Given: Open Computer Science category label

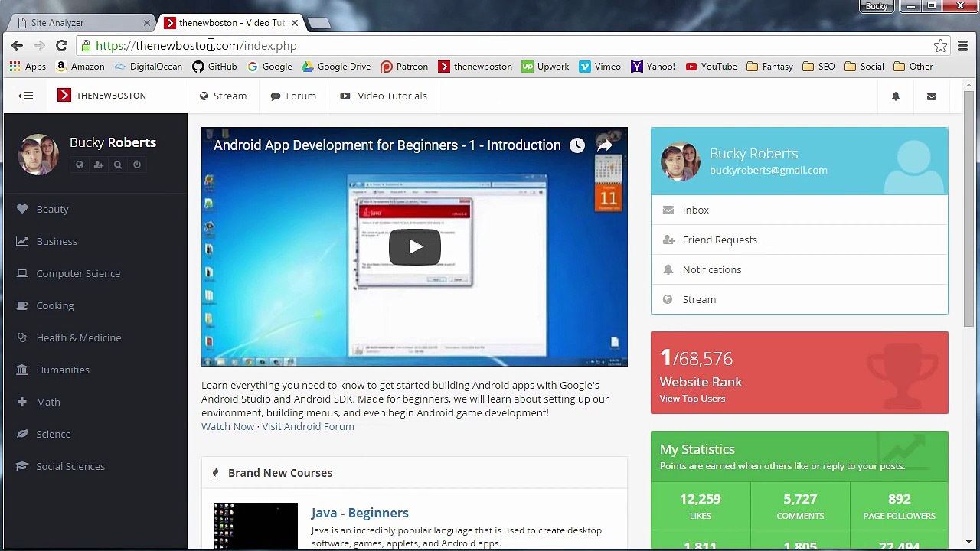Looking at the screenshot, I should pyautogui.click(x=78, y=273).
